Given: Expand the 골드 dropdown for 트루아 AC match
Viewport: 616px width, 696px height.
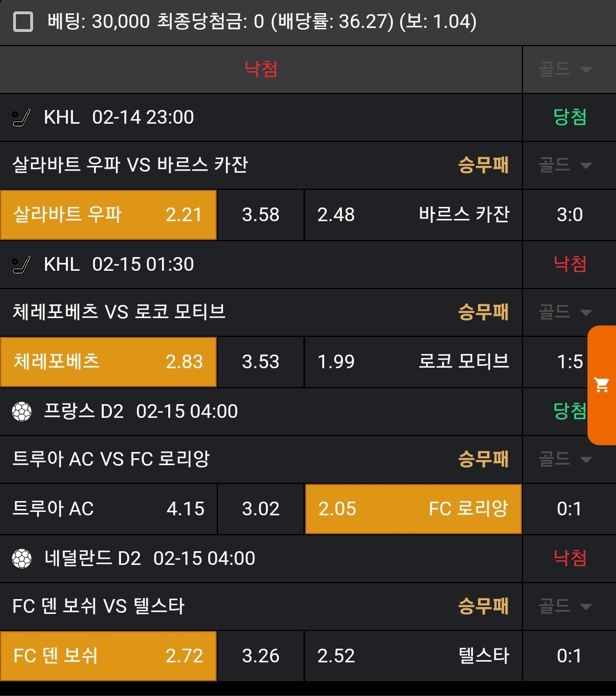Looking at the screenshot, I should (x=565, y=459).
